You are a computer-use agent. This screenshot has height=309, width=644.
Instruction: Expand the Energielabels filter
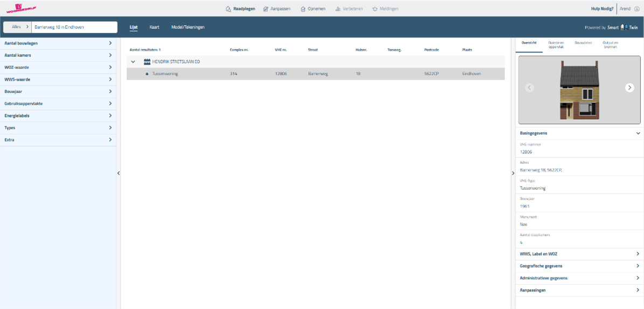(58, 116)
